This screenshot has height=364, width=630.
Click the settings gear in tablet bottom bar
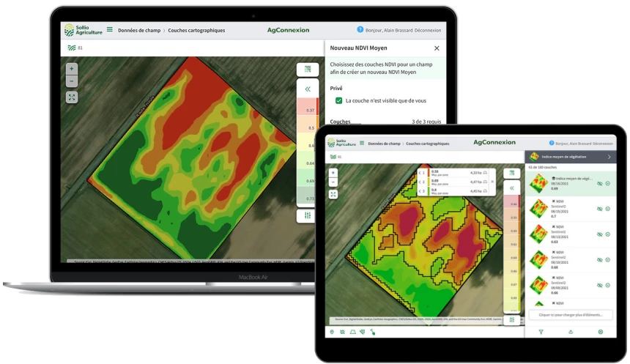[x=600, y=332]
